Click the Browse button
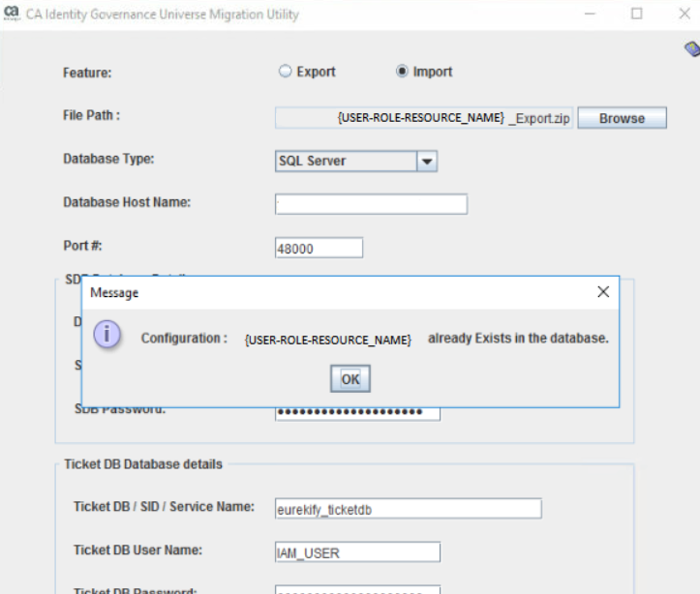 (x=622, y=118)
